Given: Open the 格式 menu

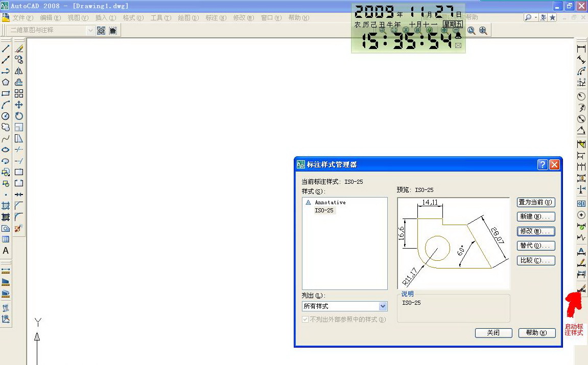Looking at the screenshot, I should click(133, 18).
